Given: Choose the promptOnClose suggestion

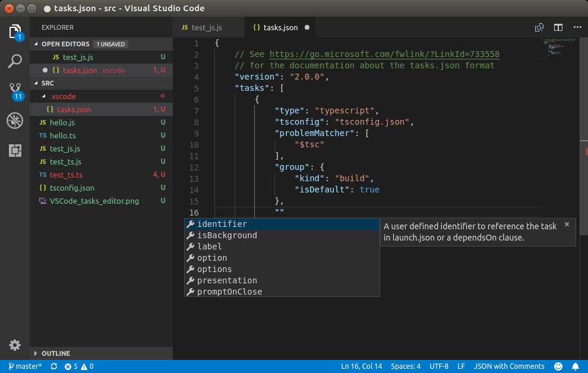Looking at the screenshot, I should [x=282, y=291].
